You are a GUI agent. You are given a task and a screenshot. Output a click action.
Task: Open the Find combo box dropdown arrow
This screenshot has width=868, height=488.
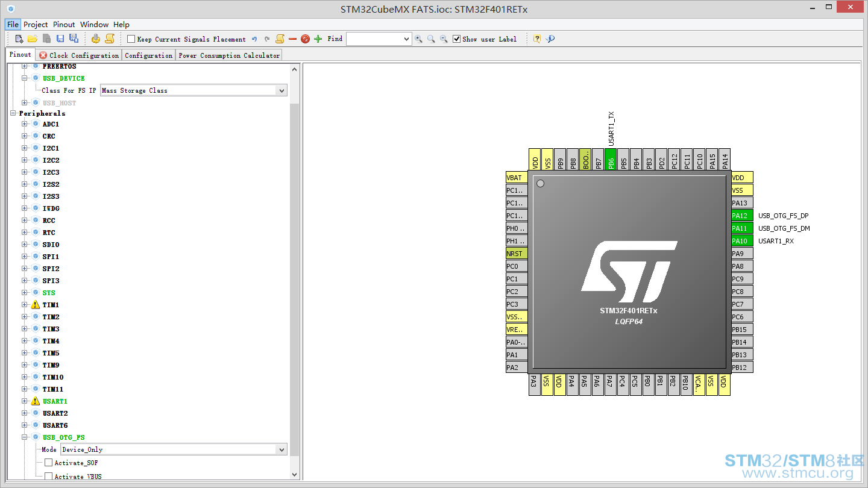(406, 39)
